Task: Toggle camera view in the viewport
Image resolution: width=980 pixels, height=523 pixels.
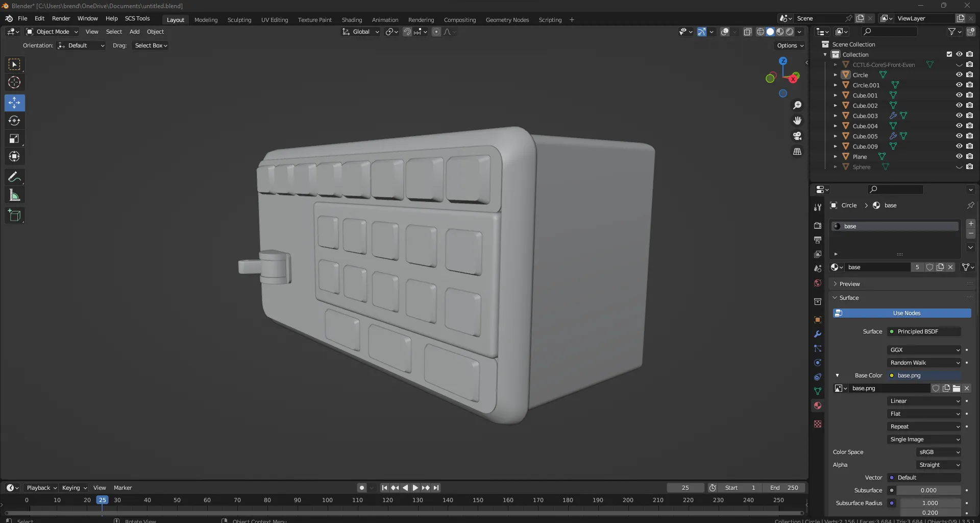Action: click(x=797, y=136)
